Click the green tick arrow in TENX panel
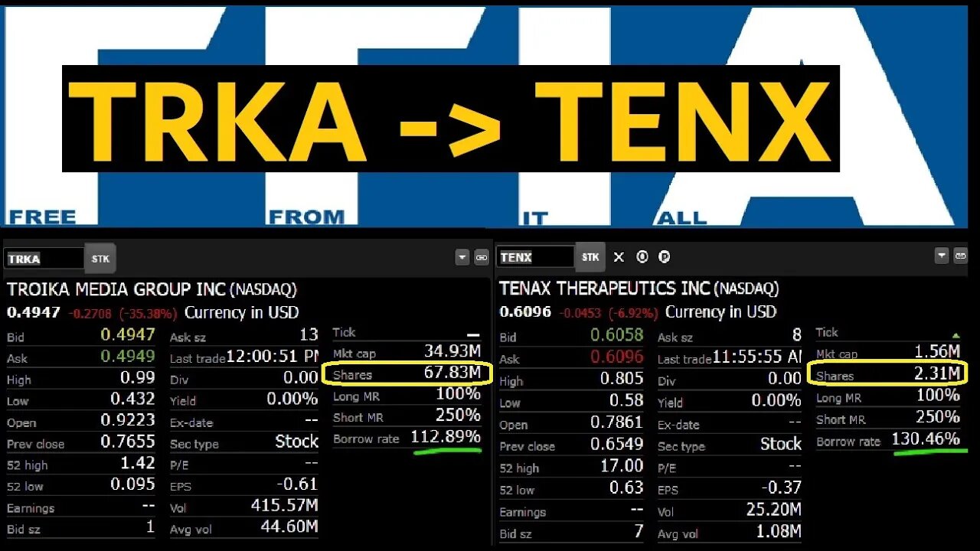This screenshot has width=980, height=551. pyautogui.click(x=955, y=335)
